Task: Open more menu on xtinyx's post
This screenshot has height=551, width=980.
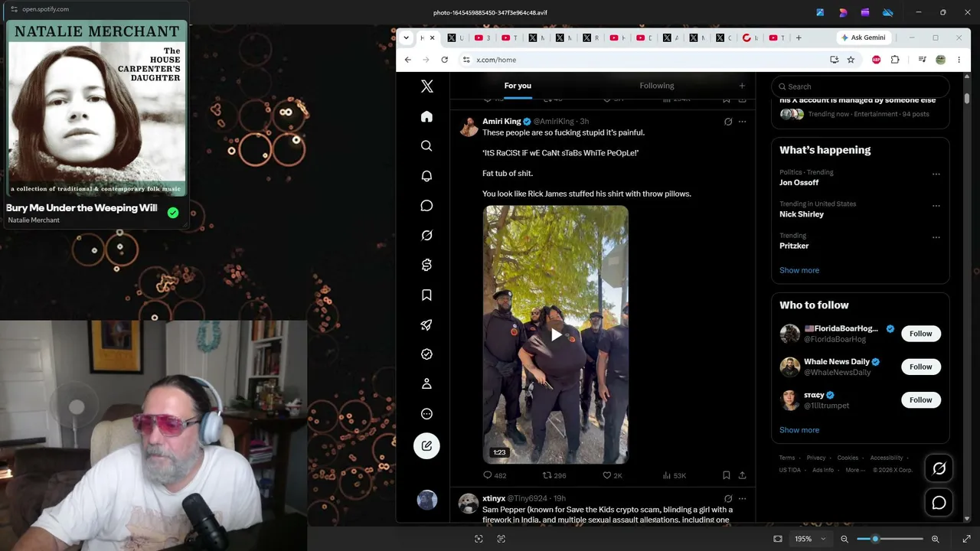Action: click(x=742, y=499)
